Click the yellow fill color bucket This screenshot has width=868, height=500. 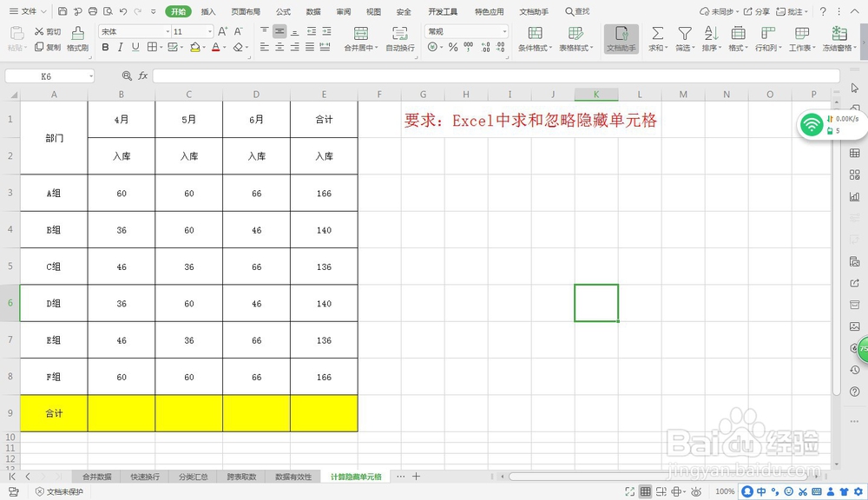pos(194,47)
